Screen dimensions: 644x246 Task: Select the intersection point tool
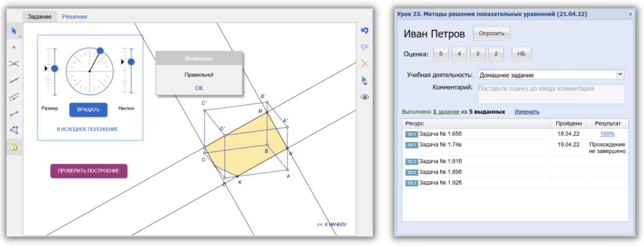(14, 64)
